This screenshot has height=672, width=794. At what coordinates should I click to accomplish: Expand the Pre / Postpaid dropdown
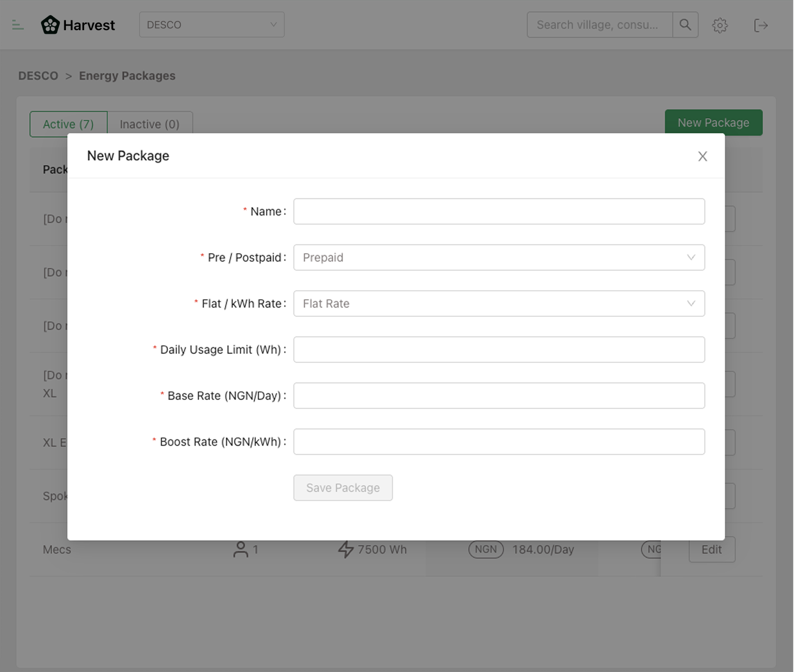499,258
